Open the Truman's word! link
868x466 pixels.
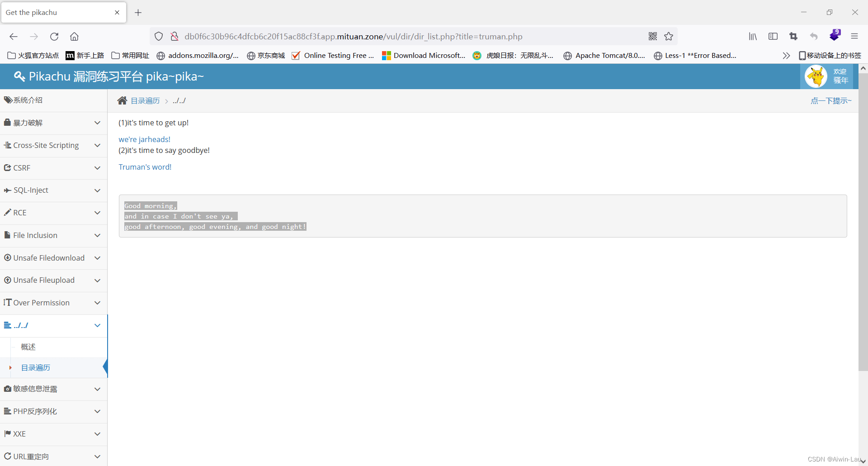pyautogui.click(x=145, y=167)
